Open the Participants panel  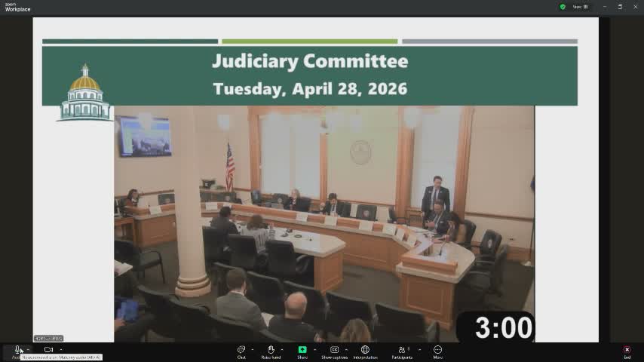[x=402, y=352]
